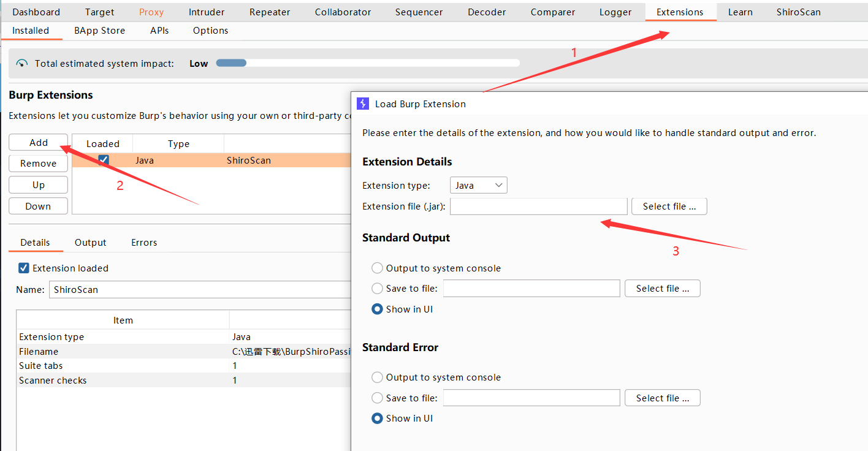
Task: Click the Extension type row in details
Action: (183, 336)
